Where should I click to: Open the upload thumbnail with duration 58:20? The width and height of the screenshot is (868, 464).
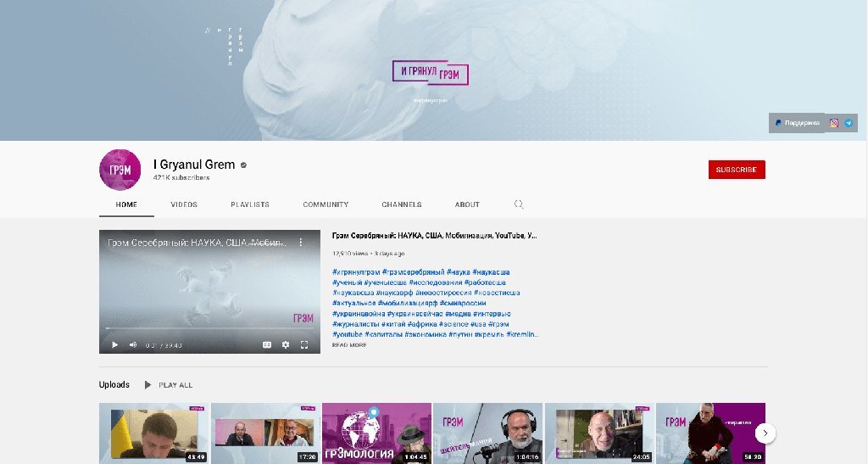(x=710, y=433)
